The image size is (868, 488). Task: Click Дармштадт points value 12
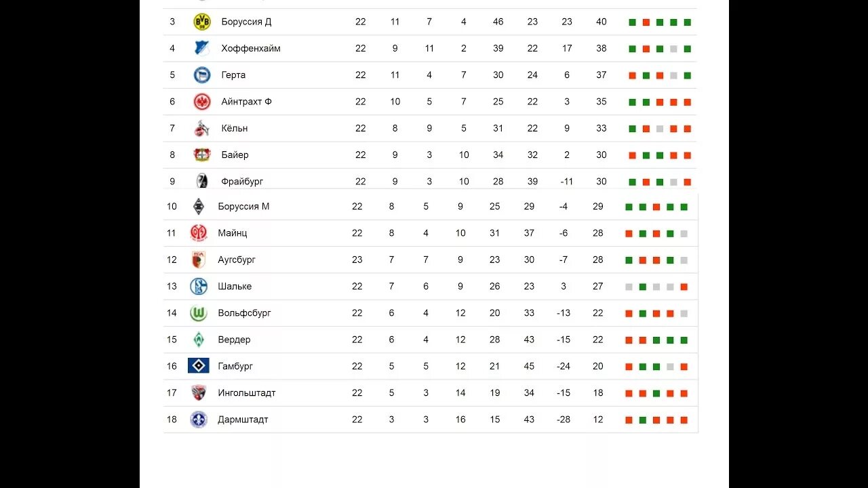[597, 420]
